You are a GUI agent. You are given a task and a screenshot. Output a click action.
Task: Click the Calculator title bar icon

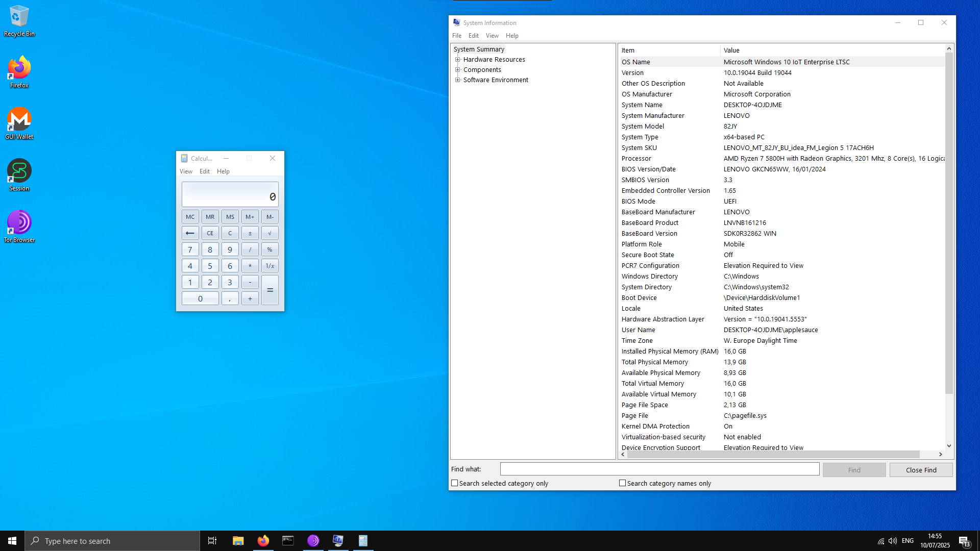pyautogui.click(x=184, y=158)
